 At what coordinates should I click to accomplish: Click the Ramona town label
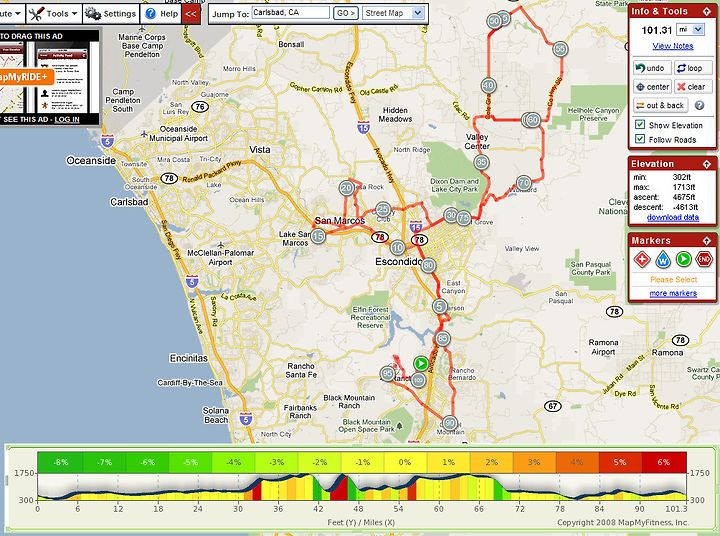point(667,352)
